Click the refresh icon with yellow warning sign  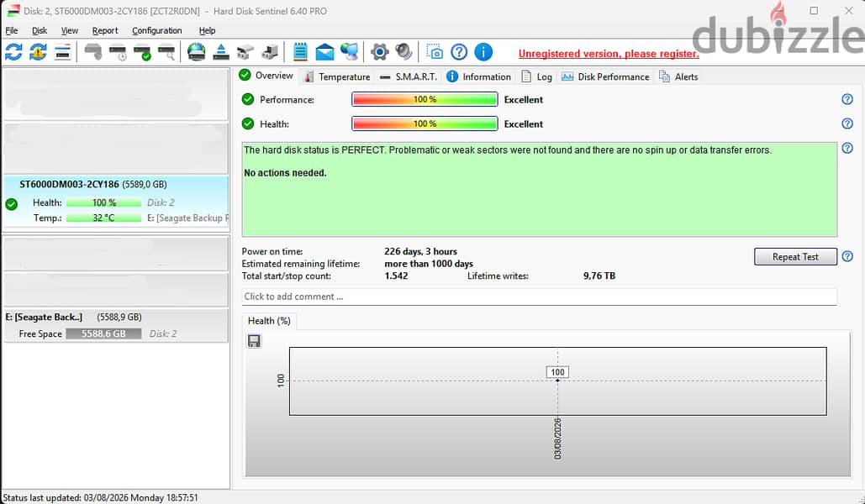pos(38,52)
